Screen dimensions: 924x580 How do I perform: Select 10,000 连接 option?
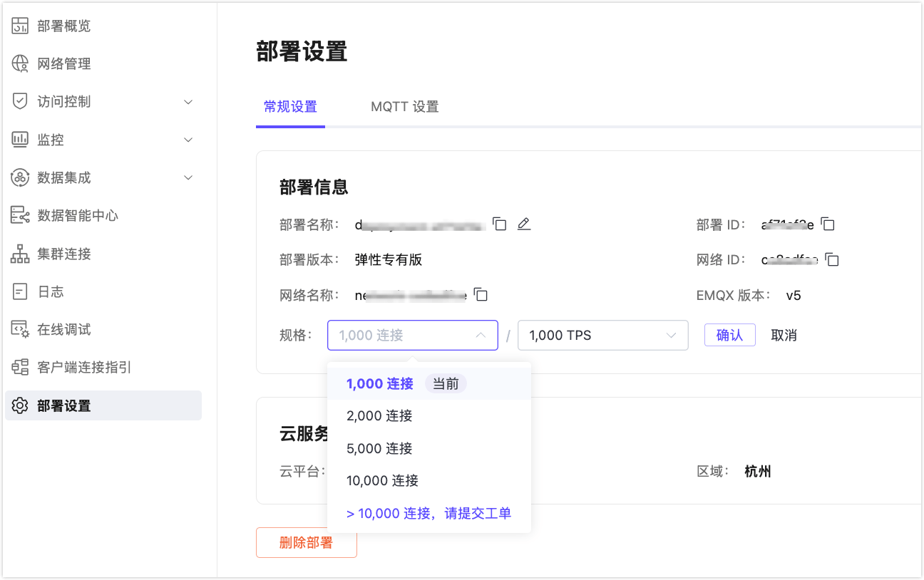(x=429, y=481)
